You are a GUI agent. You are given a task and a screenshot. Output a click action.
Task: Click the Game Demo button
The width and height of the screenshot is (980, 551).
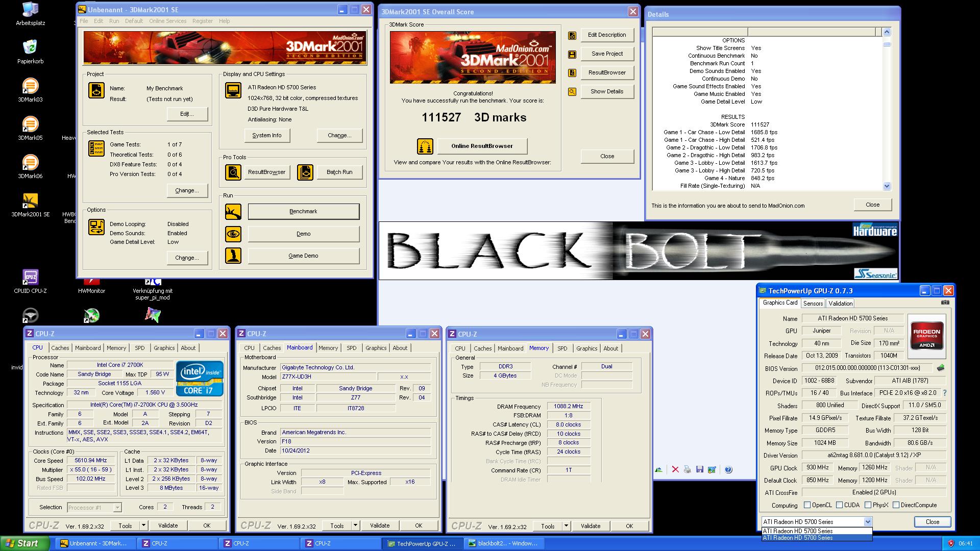coord(304,256)
